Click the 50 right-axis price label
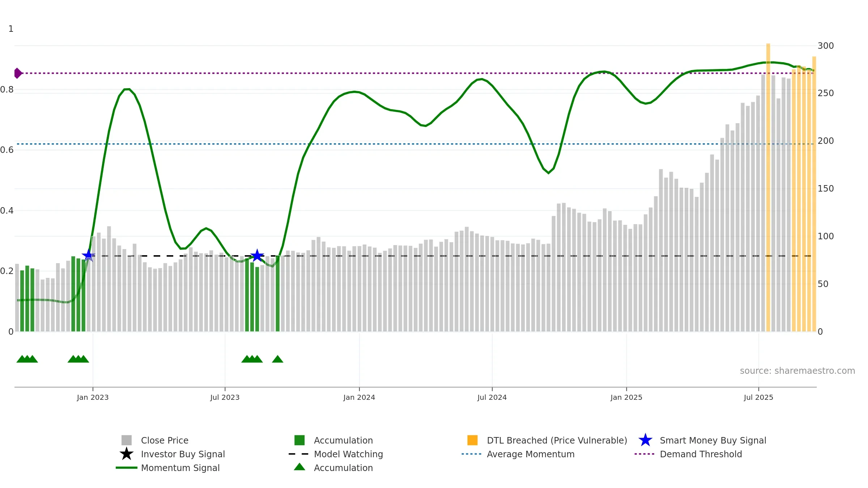Screen dimensions: 868x488 [823, 284]
